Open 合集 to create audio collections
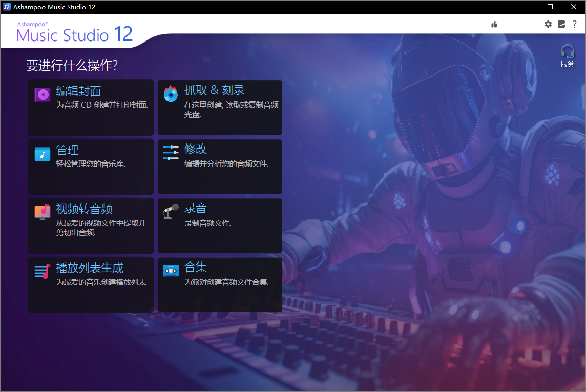586x392 pixels. tap(220, 284)
